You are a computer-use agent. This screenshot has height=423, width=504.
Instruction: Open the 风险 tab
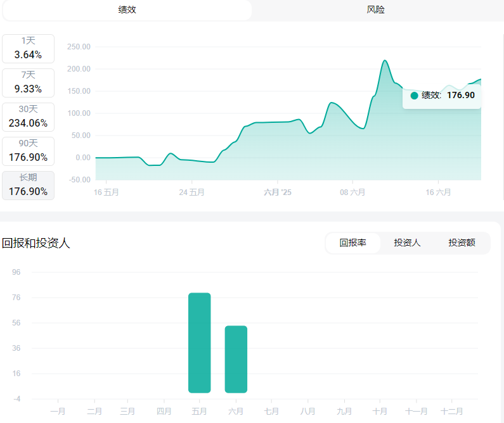375,10
